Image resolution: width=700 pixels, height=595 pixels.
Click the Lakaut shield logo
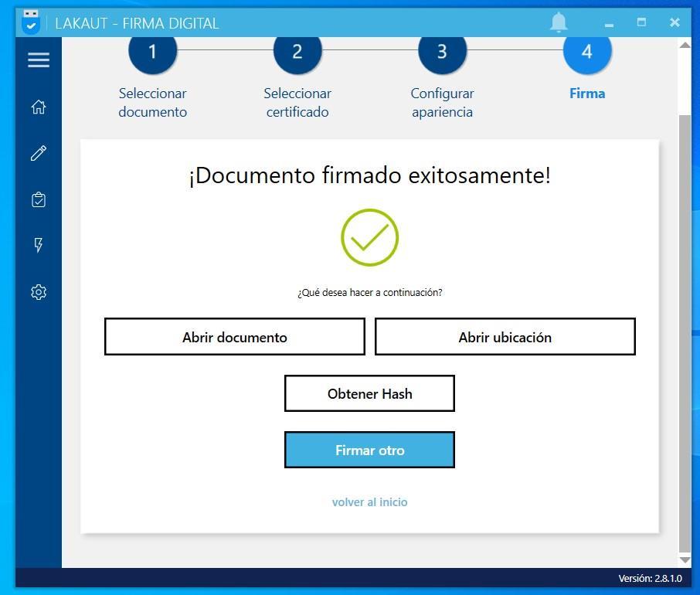31,22
